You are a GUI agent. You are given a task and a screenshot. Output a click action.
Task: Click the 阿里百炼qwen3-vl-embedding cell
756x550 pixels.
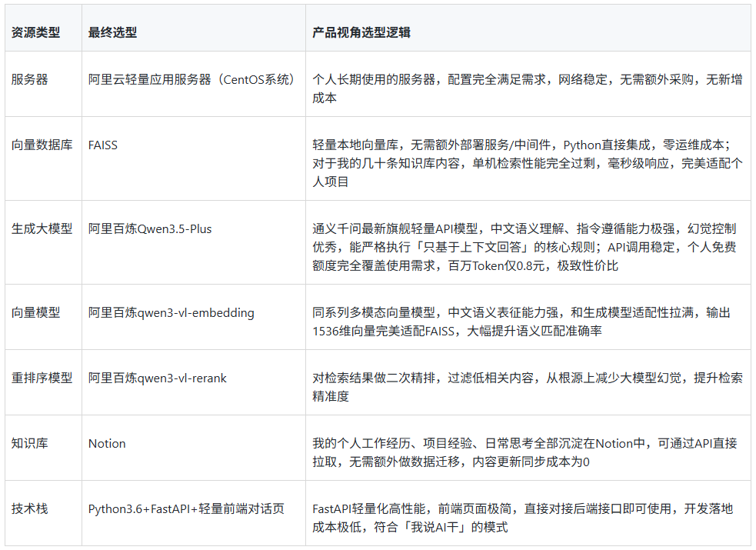pyautogui.click(x=172, y=313)
